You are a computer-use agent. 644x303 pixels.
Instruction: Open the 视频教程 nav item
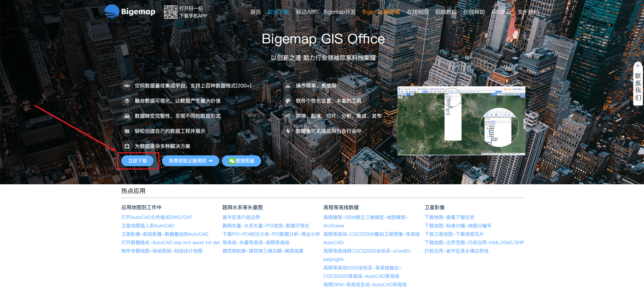coord(446,12)
